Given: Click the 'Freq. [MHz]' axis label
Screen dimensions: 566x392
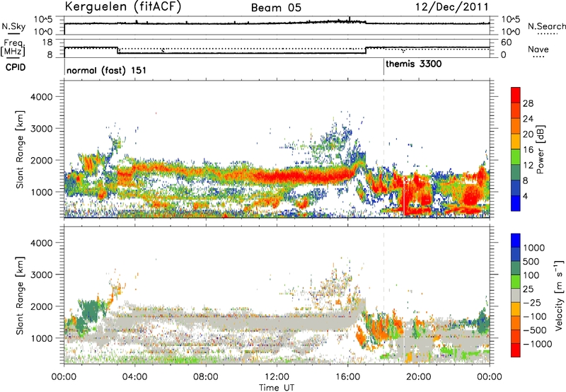Looking at the screenshot, I should tap(13, 48).
